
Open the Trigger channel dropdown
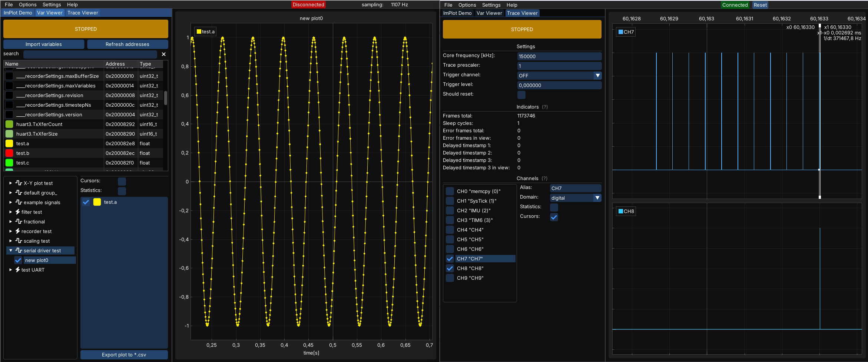597,76
